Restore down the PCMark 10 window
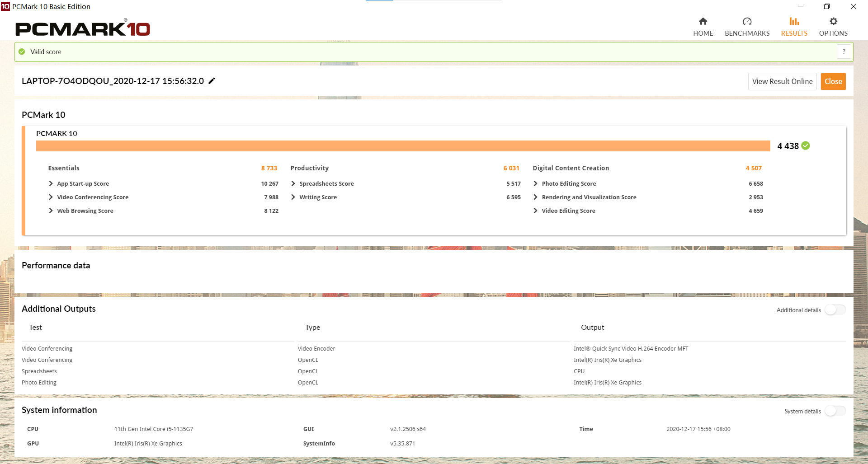 (827, 6)
